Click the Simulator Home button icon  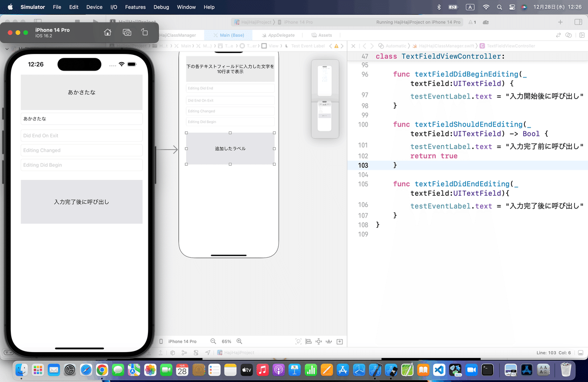[108, 32]
